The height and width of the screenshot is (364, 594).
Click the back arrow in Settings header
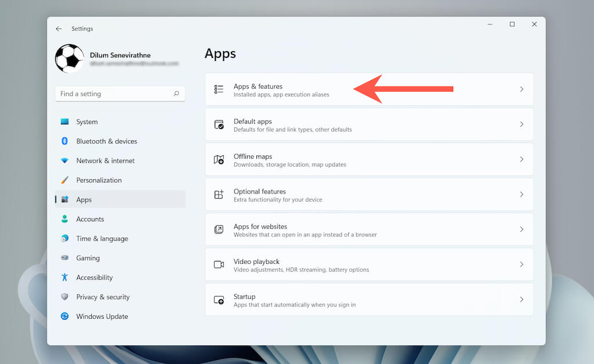(x=59, y=29)
